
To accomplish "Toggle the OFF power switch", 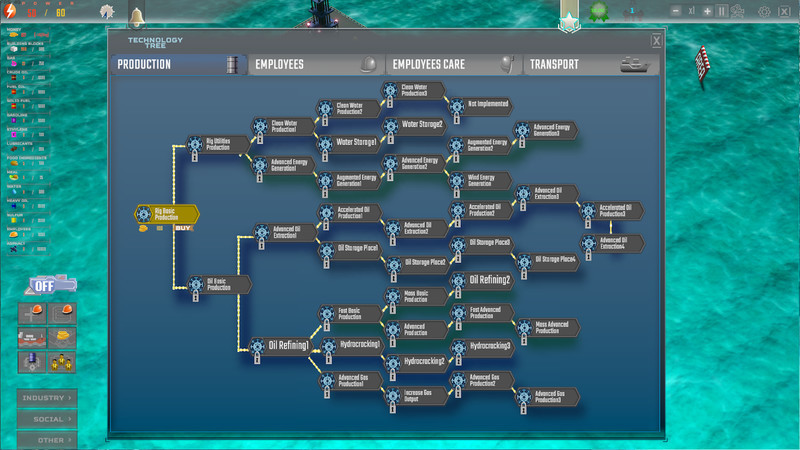I will click(x=43, y=285).
